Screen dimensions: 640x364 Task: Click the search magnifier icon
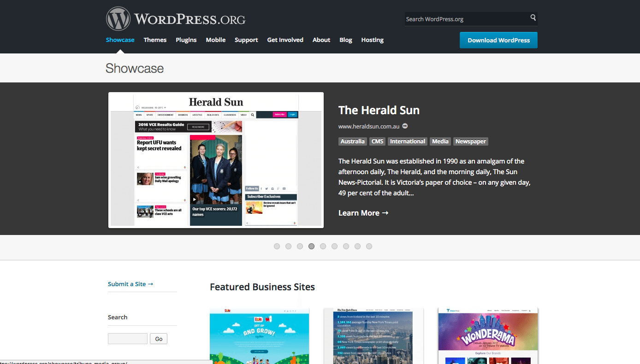click(533, 18)
